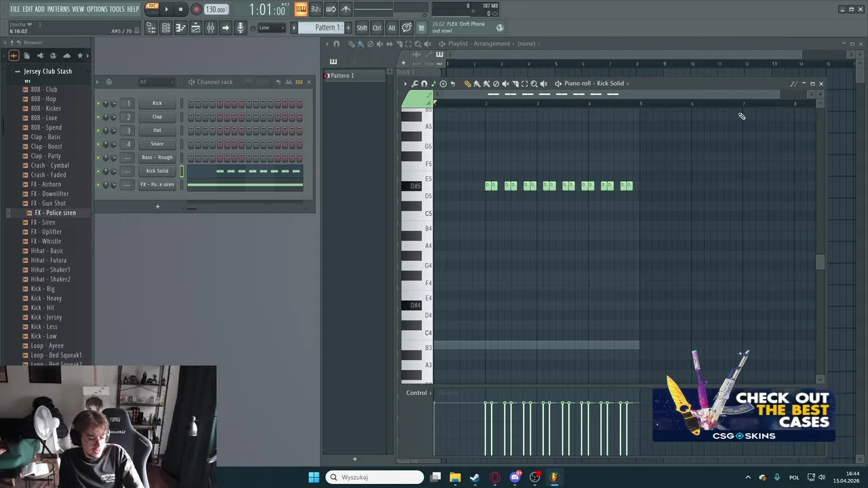Toggle the Shift typing keyboard button
This screenshot has width=868, height=488.
tap(361, 28)
